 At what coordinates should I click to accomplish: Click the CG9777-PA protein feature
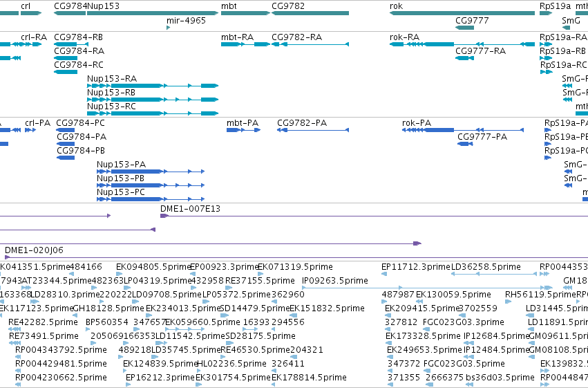click(x=465, y=144)
